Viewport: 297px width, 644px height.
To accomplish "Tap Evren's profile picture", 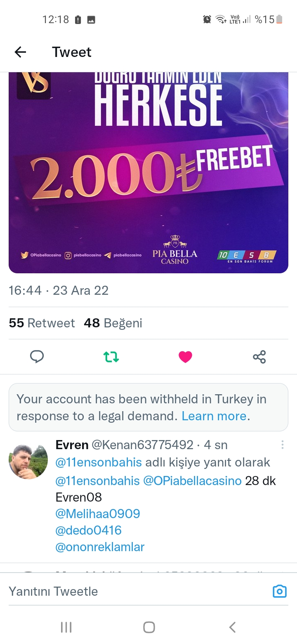I will (x=28, y=462).
